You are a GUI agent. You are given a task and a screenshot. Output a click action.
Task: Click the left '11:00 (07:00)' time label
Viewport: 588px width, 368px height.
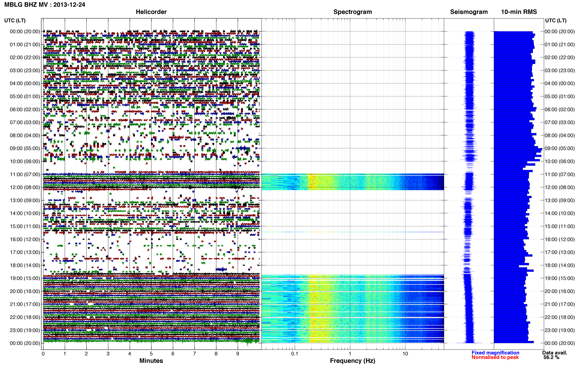pyautogui.click(x=25, y=174)
